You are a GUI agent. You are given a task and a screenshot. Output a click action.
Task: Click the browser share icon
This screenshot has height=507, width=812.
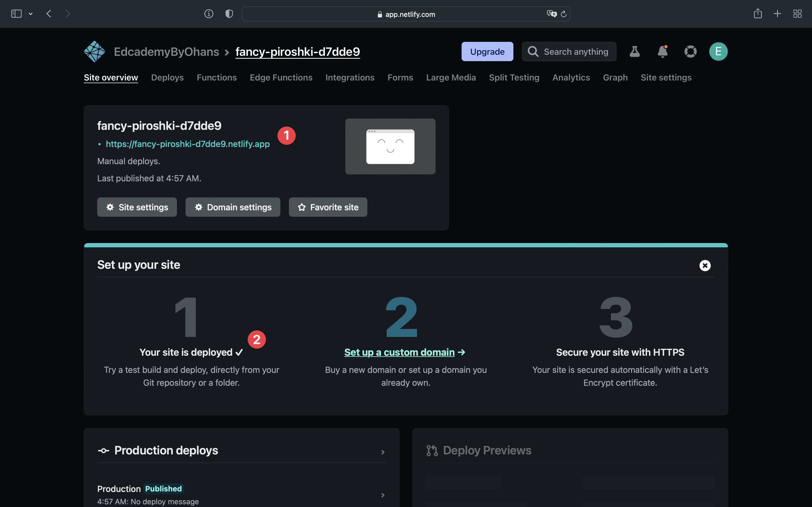(758, 13)
